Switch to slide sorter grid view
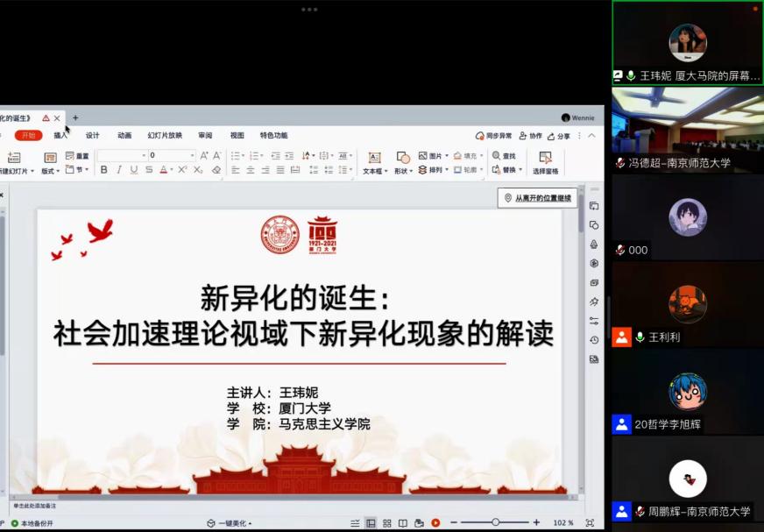The height and width of the screenshot is (532, 764). coord(386,523)
